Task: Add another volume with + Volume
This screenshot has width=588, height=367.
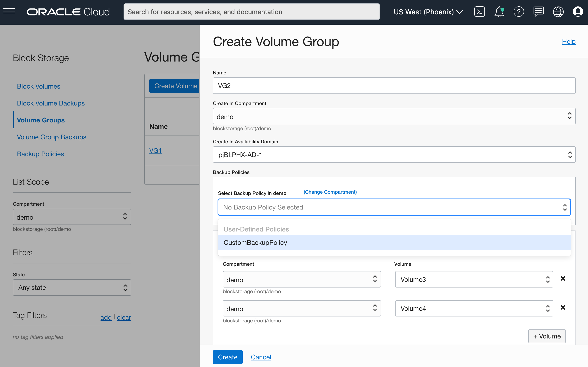Action: [547, 336]
